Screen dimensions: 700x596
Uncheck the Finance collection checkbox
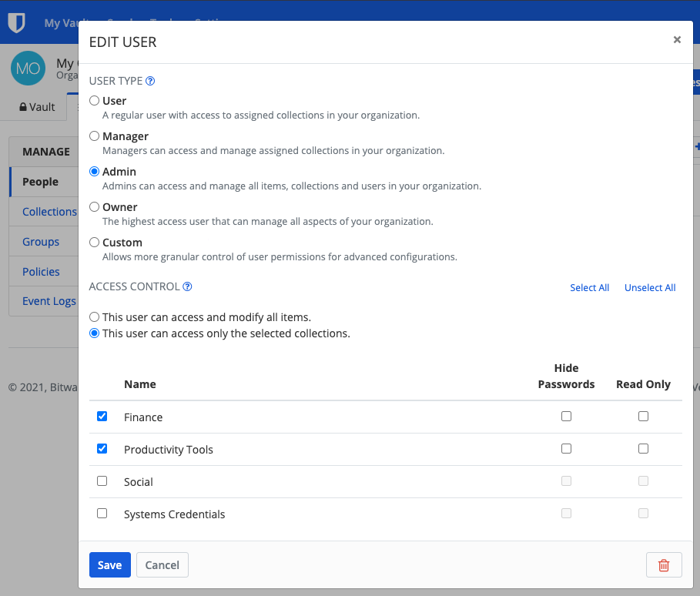click(x=102, y=416)
